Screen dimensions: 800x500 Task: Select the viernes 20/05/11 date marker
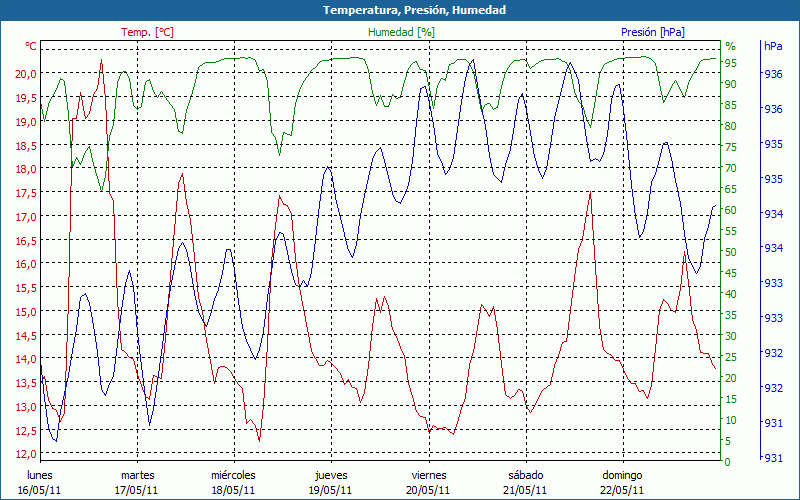coord(429,482)
